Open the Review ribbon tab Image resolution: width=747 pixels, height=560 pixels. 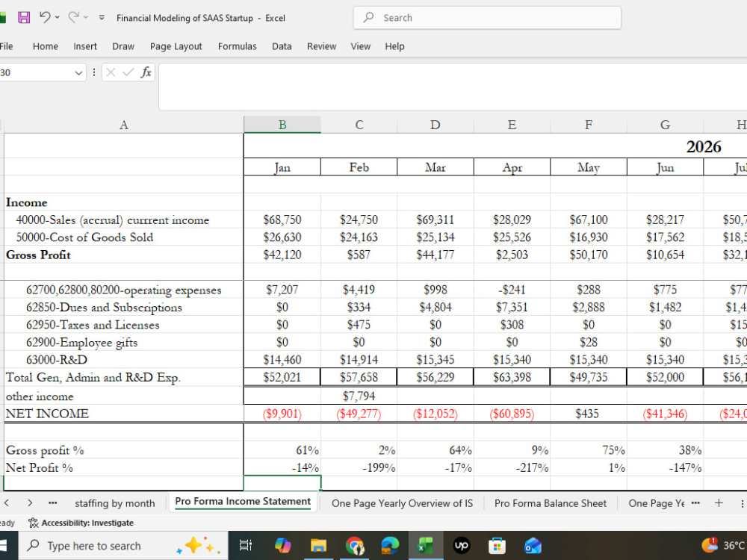[321, 46]
